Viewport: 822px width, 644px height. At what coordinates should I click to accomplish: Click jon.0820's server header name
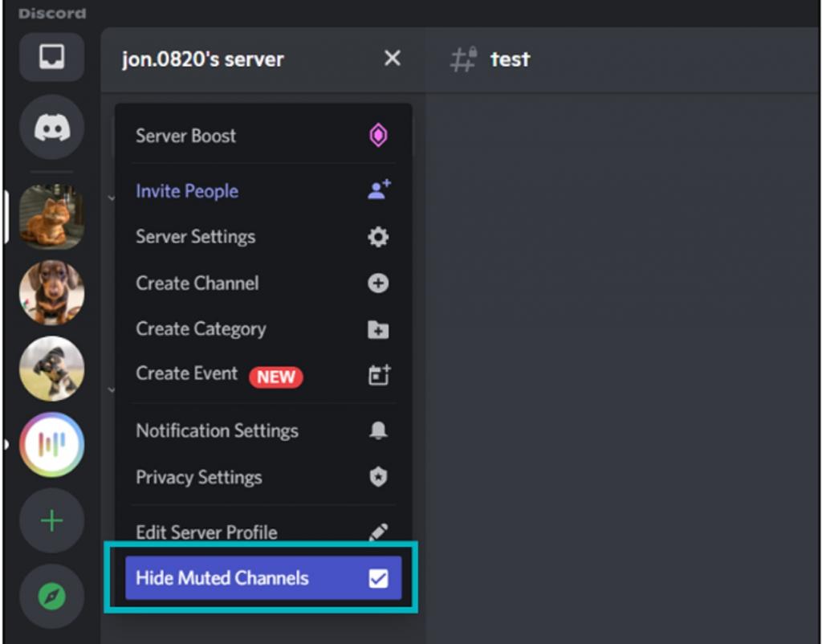pos(202,59)
